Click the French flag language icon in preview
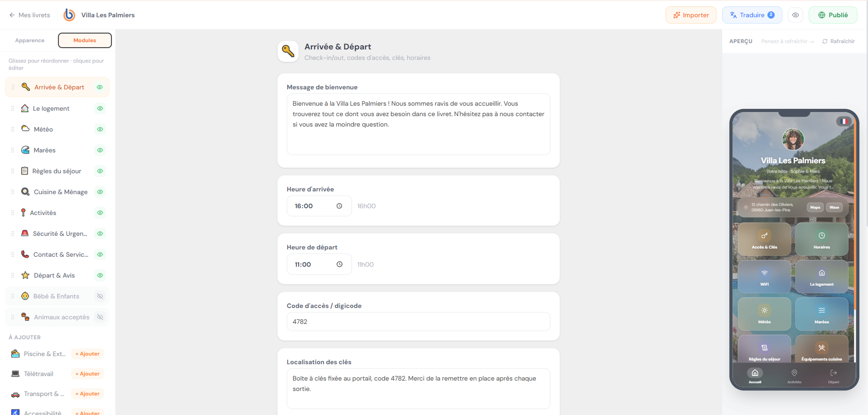 [x=844, y=121]
